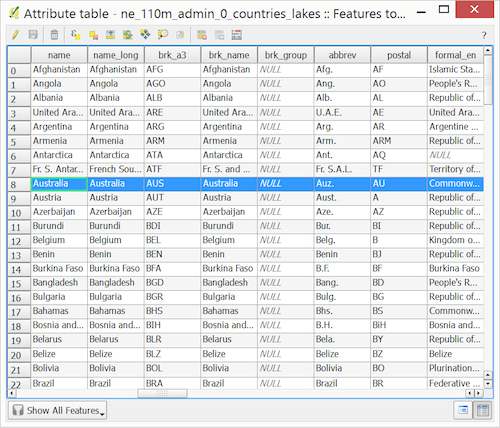The height and width of the screenshot is (428, 500).
Task: Click the Kingdom o... cell for Belgium
Action: (x=455, y=240)
